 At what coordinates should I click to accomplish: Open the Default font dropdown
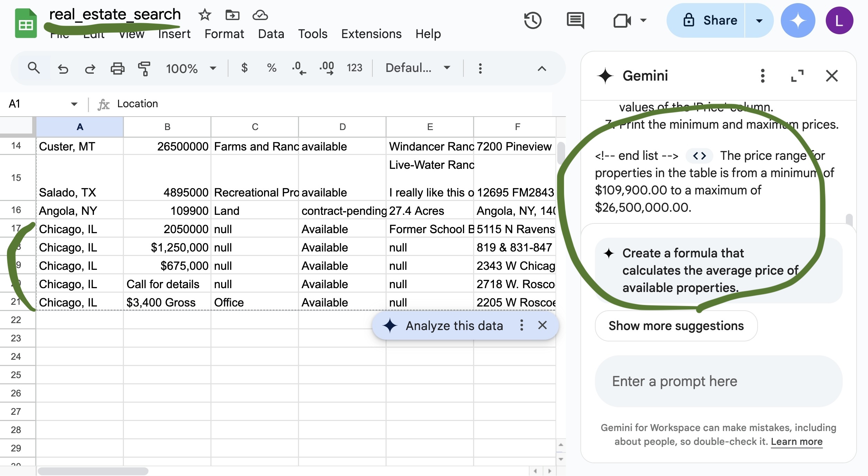coord(418,68)
